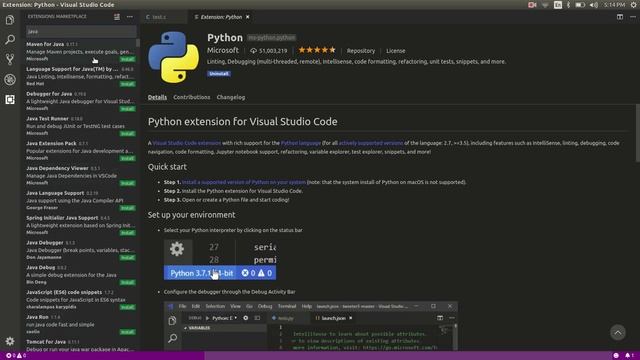
Task: Install Java Debugger by Don Jayamanne
Action: click(127, 258)
